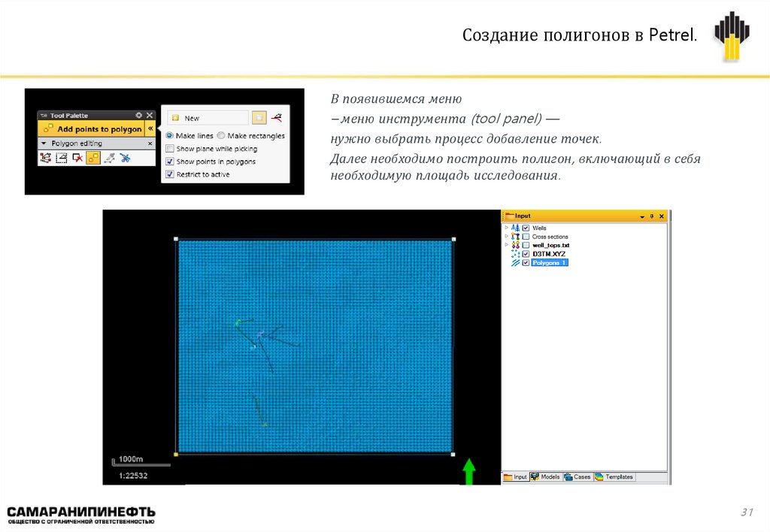The image size is (770, 532).
Task: Select the D3TM.XYZ tree item
Action: [x=549, y=254]
